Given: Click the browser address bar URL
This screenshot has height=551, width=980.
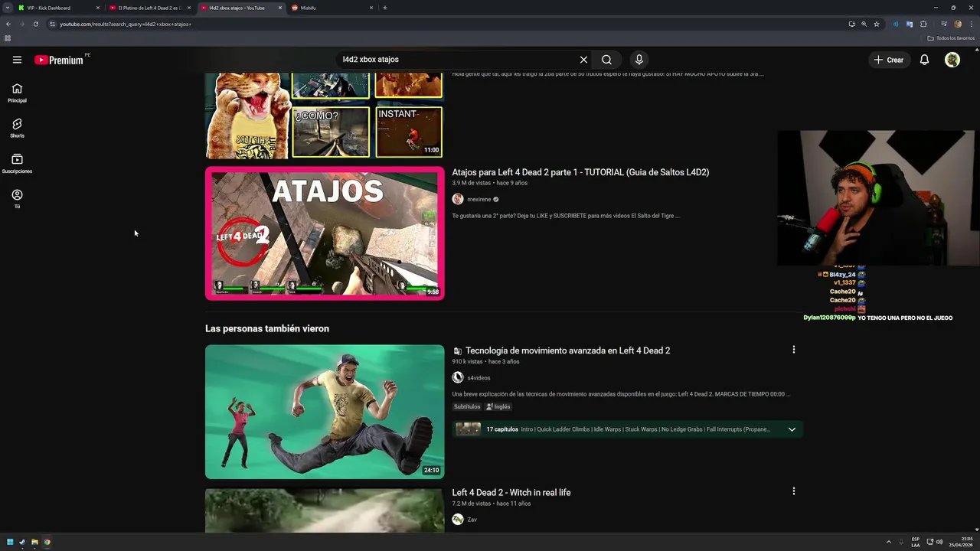Looking at the screenshot, I should click(125, 24).
